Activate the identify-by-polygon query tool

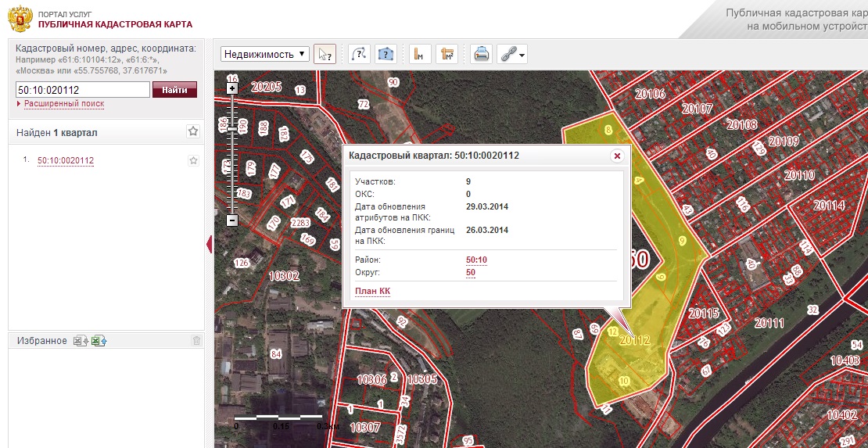[386, 54]
